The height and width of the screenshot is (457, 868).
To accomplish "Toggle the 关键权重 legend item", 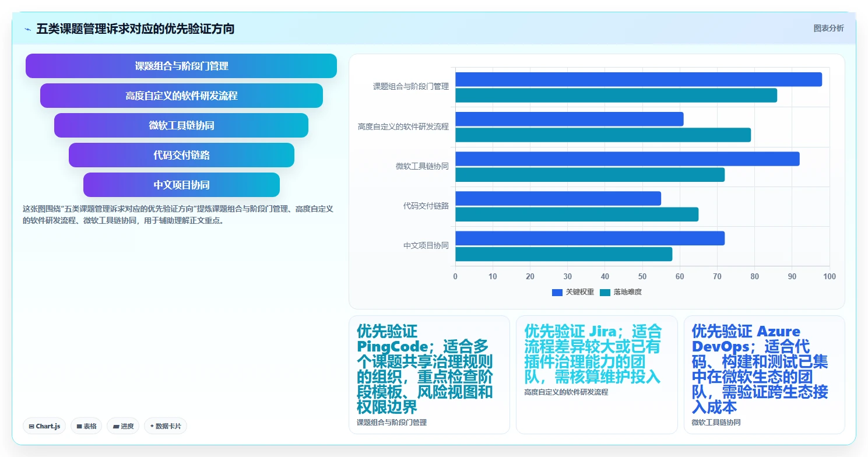I will click(573, 292).
